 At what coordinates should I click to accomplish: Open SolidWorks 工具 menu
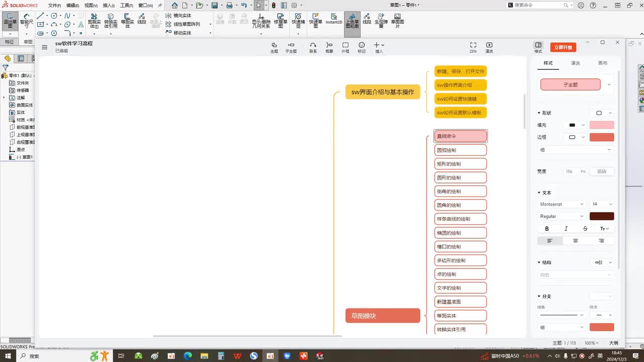coord(126,6)
